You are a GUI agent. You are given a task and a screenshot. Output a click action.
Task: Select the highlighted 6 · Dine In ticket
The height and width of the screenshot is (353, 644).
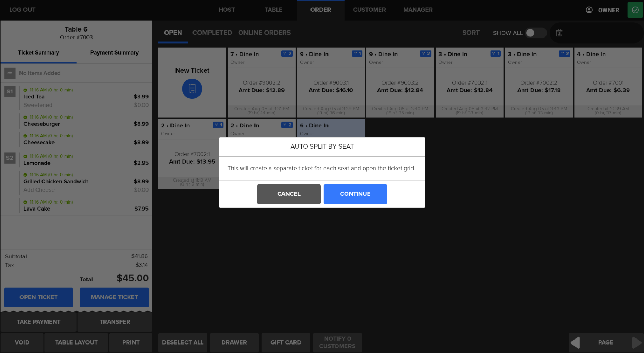coord(331,129)
